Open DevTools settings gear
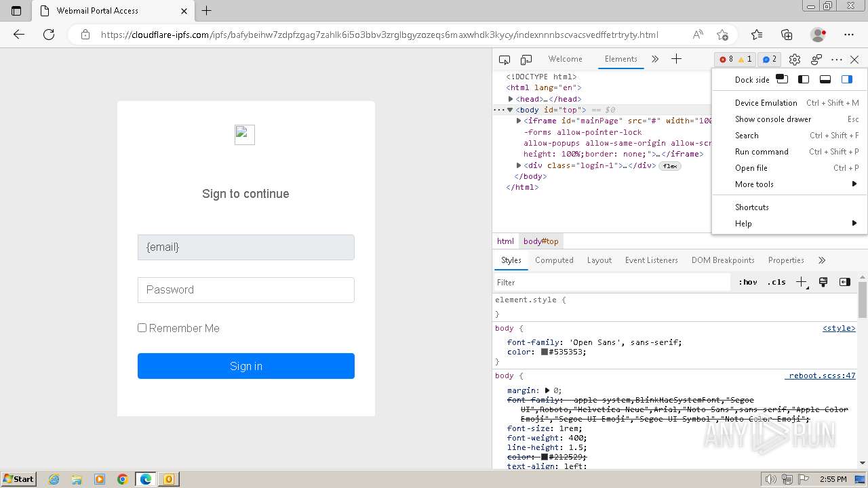 [x=795, y=60]
